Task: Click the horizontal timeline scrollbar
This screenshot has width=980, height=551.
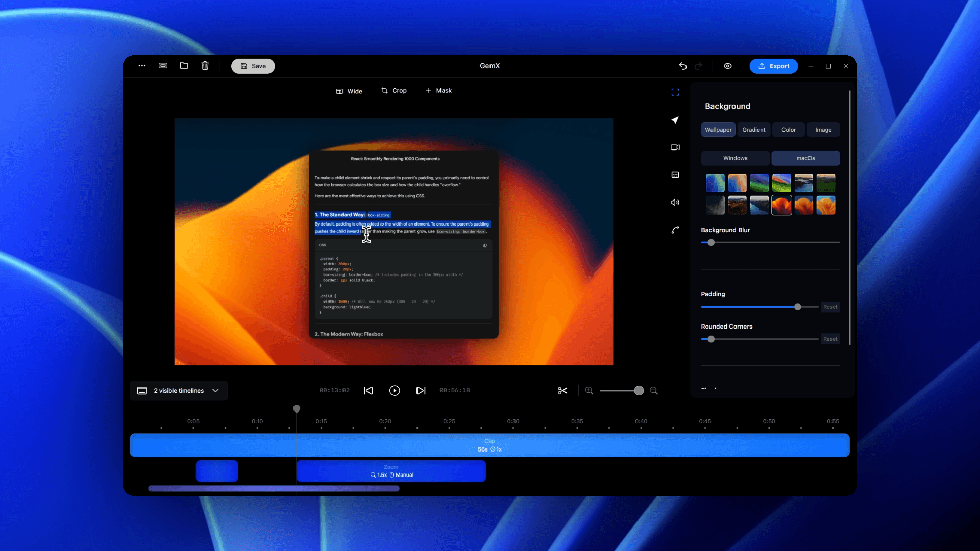Action: (x=274, y=489)
